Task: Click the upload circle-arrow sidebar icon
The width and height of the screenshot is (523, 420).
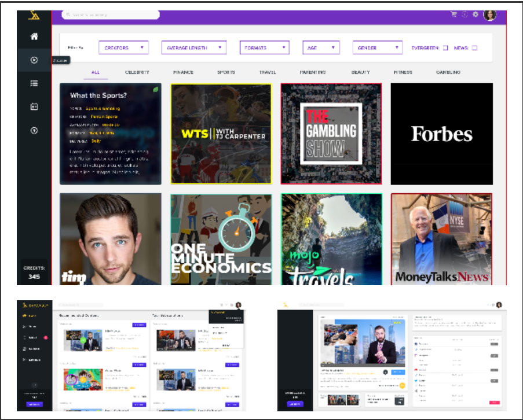Action: pos(34,130)
